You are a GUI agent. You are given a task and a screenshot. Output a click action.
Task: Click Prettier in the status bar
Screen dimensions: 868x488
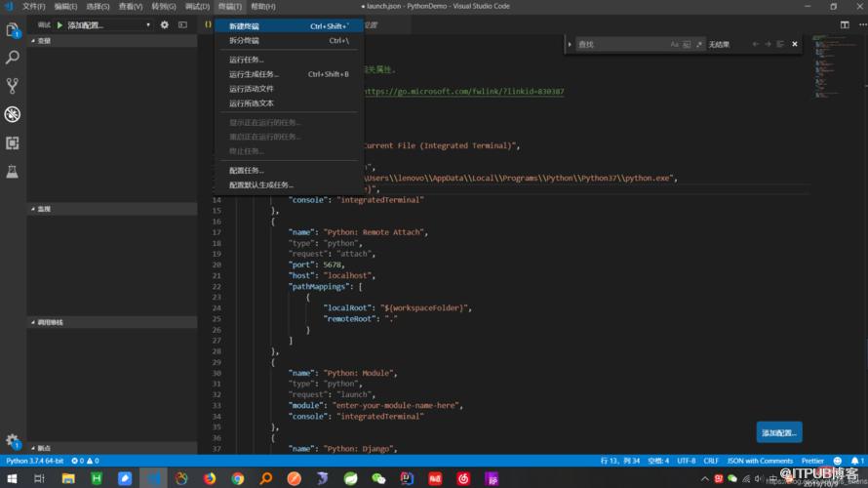tap(812, 461)
